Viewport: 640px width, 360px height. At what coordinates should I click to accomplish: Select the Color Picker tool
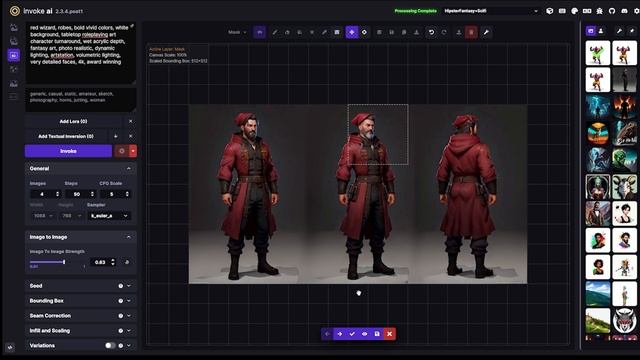324,32
